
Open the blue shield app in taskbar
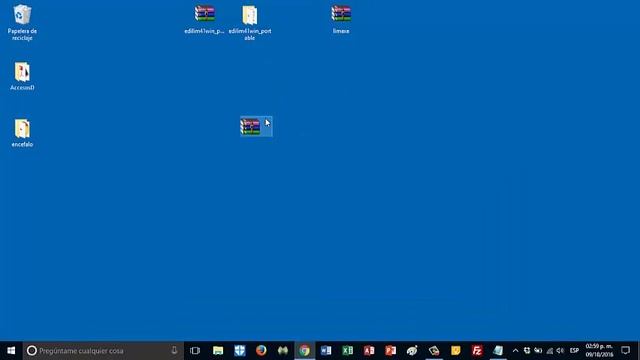(240, 351)
